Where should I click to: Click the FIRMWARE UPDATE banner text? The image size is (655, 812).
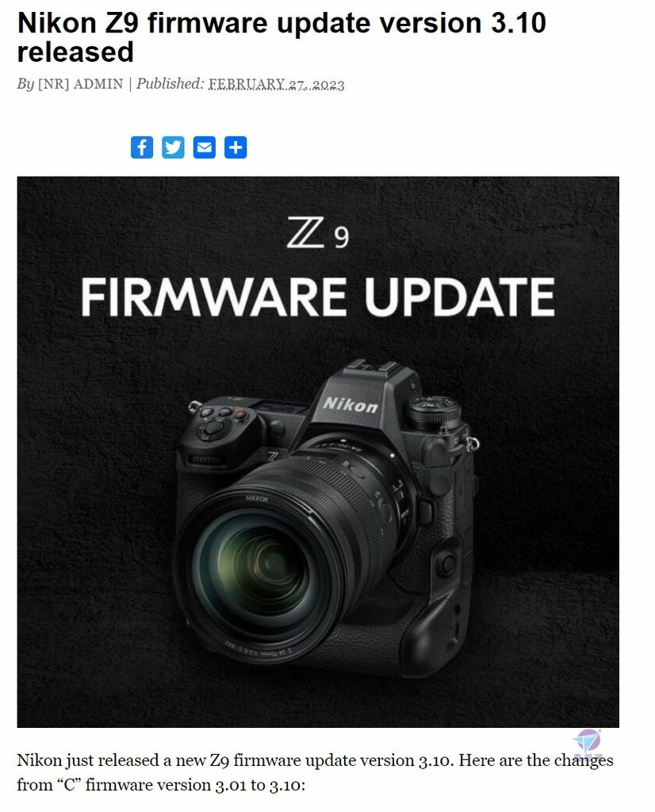point(318,297)
